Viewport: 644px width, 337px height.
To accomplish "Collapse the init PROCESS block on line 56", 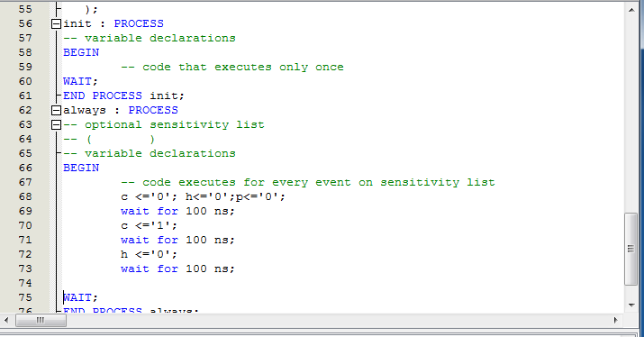I will coord(56,23).
